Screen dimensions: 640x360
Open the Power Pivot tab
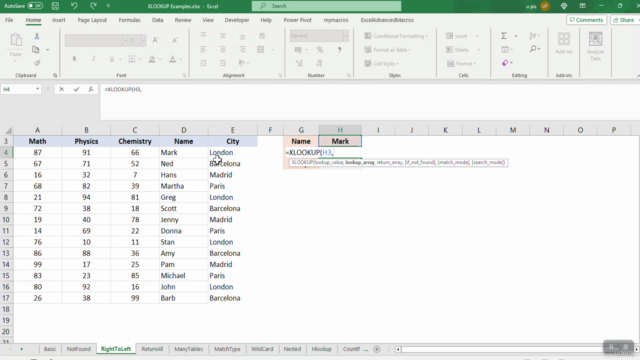(298, 20)
